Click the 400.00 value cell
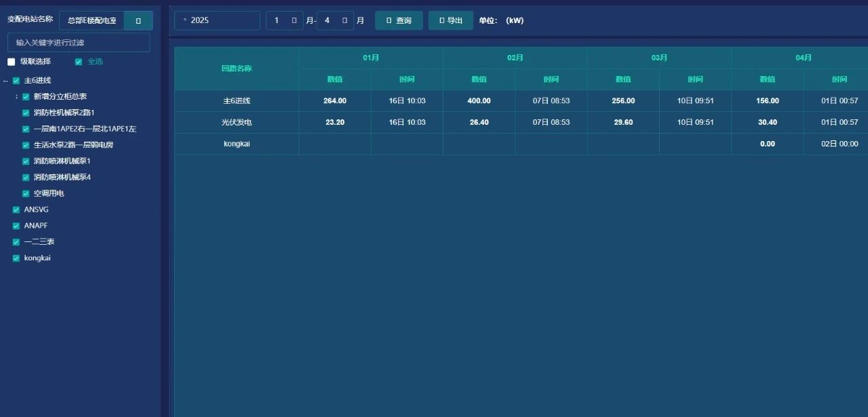The height and width of the screenshot is (417, 868). (479, 101)
